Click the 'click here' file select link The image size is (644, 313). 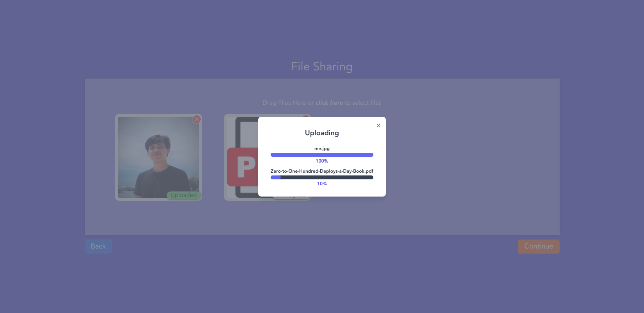coord(329,103)
